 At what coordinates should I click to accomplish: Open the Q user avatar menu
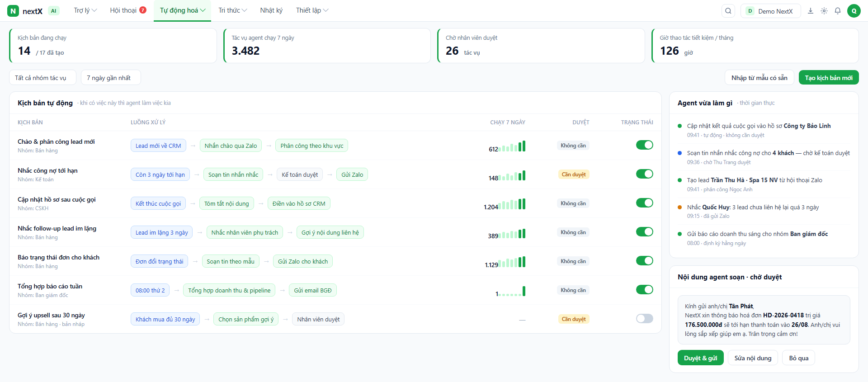tap(854, 11)
